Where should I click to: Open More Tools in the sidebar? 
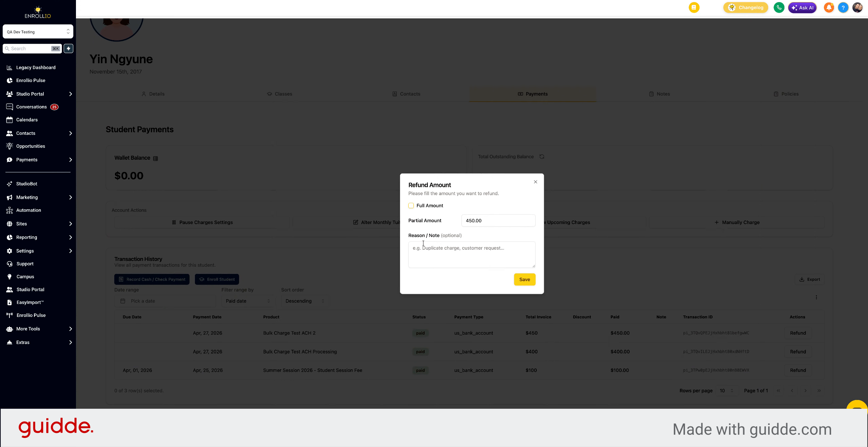(x=28, y=329)
